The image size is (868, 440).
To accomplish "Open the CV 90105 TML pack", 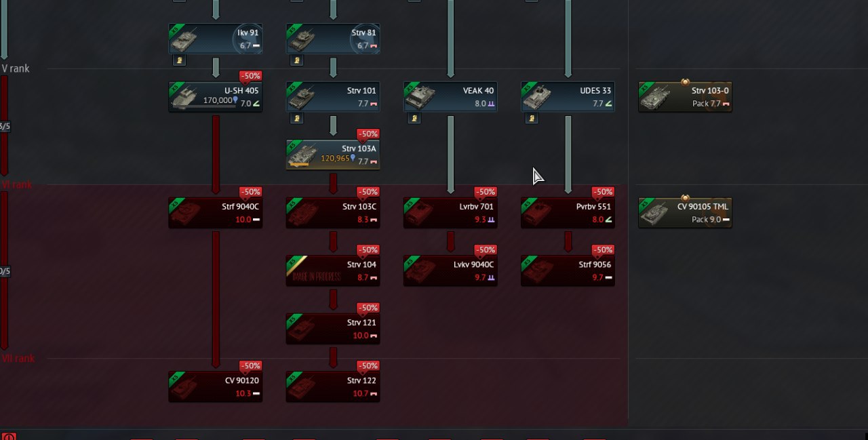I will 685,213.
